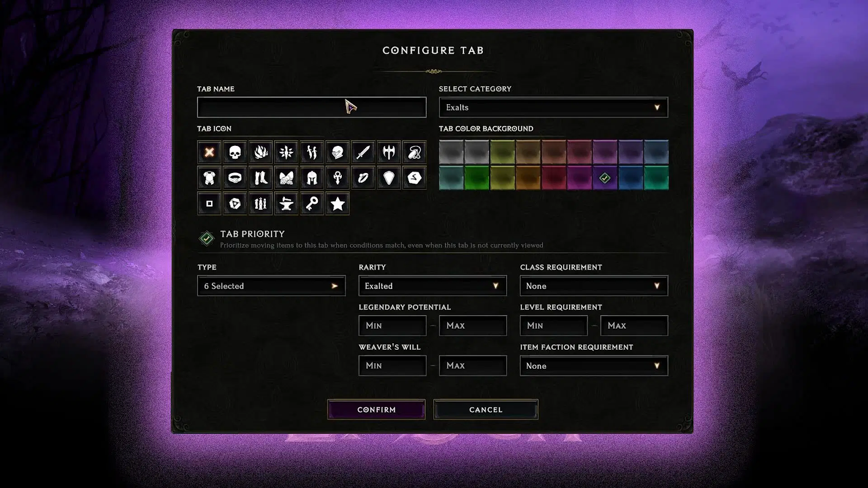Click the Level Requirement Max field
The width and height of the screenshot is (868, 488).
634,325
